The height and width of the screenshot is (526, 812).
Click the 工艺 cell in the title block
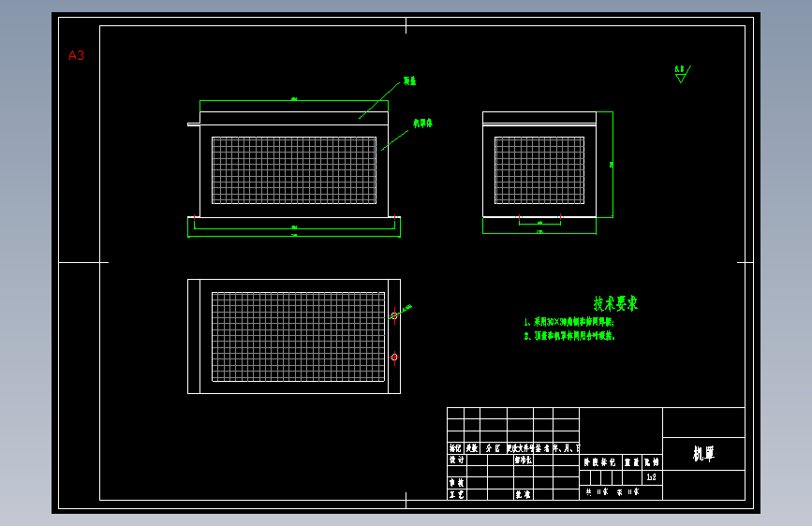[457, 494]
